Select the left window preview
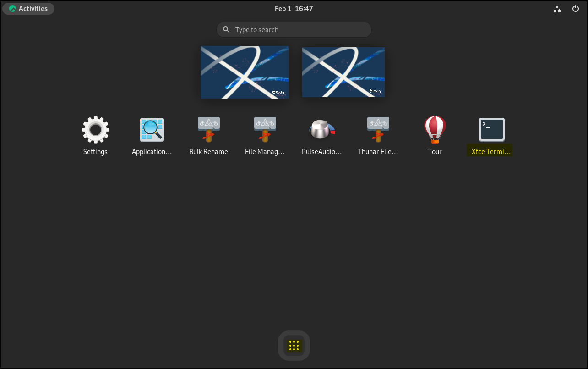The height and width of the screenshot is (369, 588). [x=244, y=72]
